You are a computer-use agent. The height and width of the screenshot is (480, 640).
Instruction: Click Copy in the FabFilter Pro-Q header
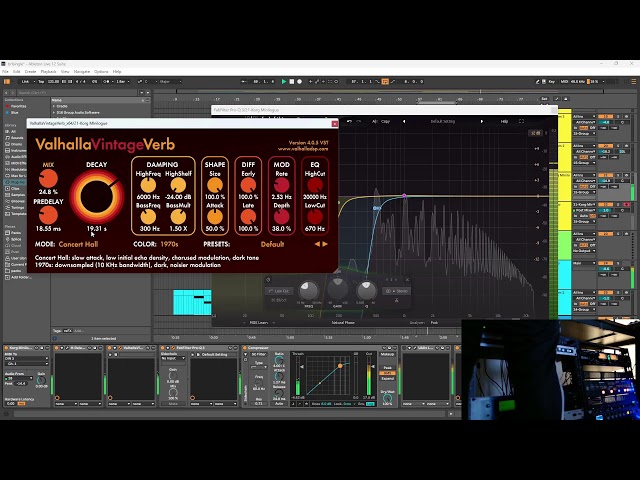pyautogui.click(x=385, y=121)
